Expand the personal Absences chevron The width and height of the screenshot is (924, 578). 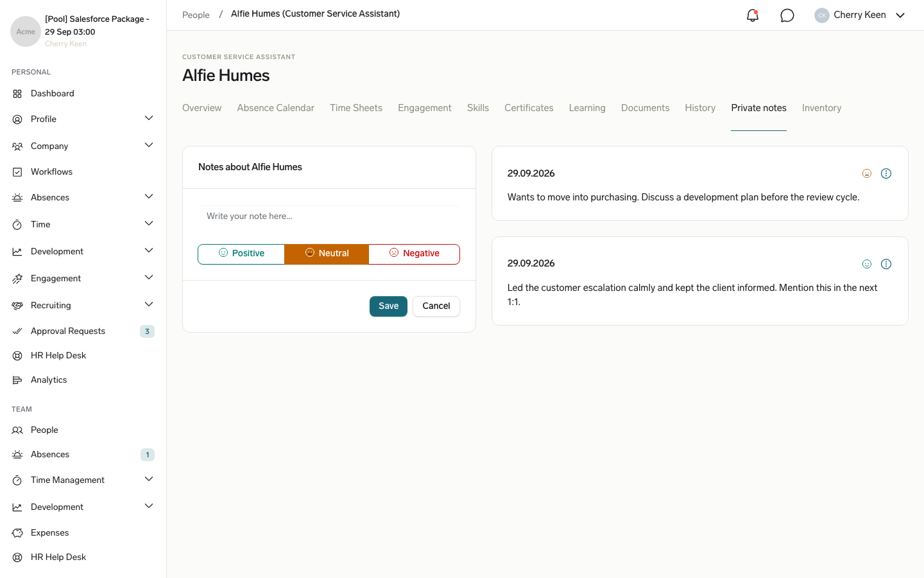149,197
